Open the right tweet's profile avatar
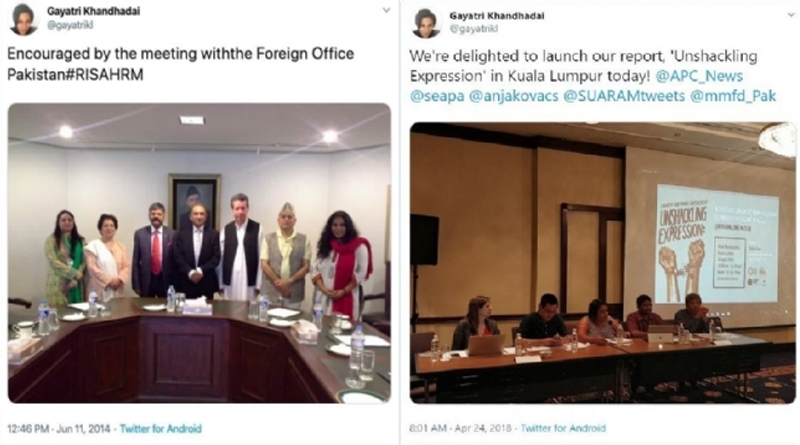This screenshot has width=800, height=445. pos(426,23)
